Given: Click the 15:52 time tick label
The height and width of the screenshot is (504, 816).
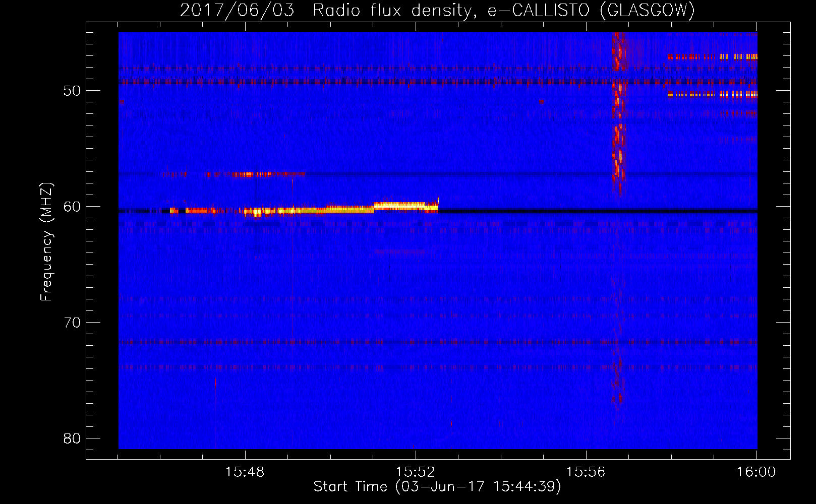Looking at the screenshot, I should [416, 472].
